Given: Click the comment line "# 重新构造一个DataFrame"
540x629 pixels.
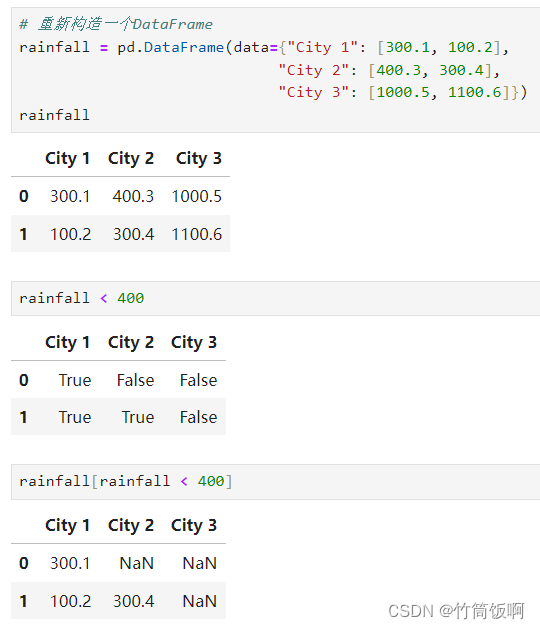Looking at the screenshot, I should 116,24.
